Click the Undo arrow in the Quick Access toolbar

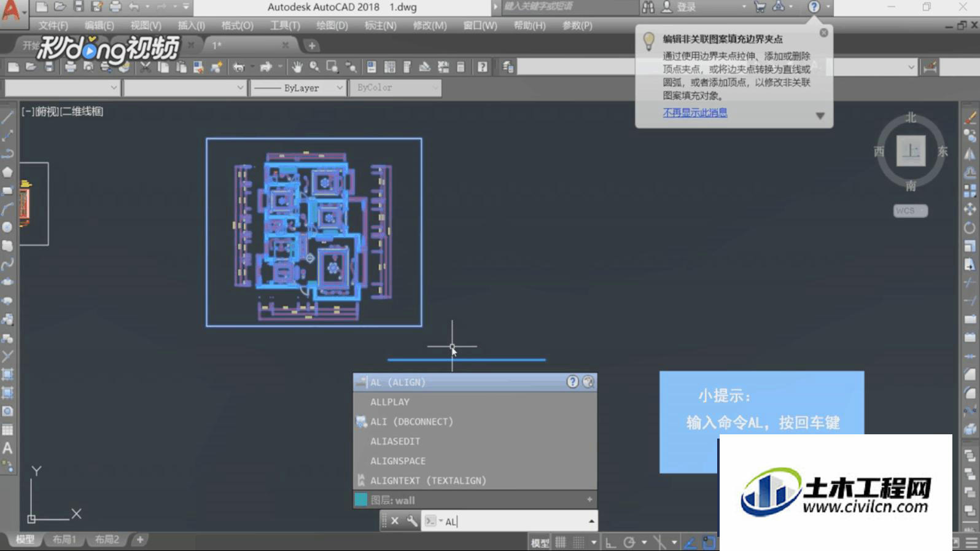click(133, 7)
